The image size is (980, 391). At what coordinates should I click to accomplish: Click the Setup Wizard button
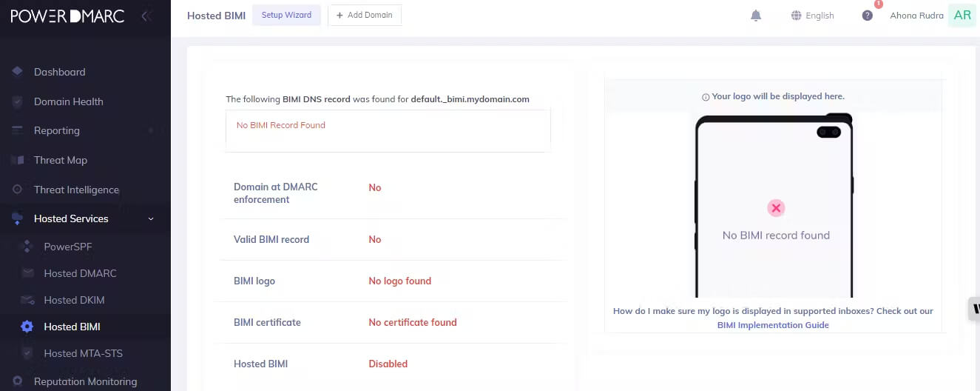[x=286, y=15]
